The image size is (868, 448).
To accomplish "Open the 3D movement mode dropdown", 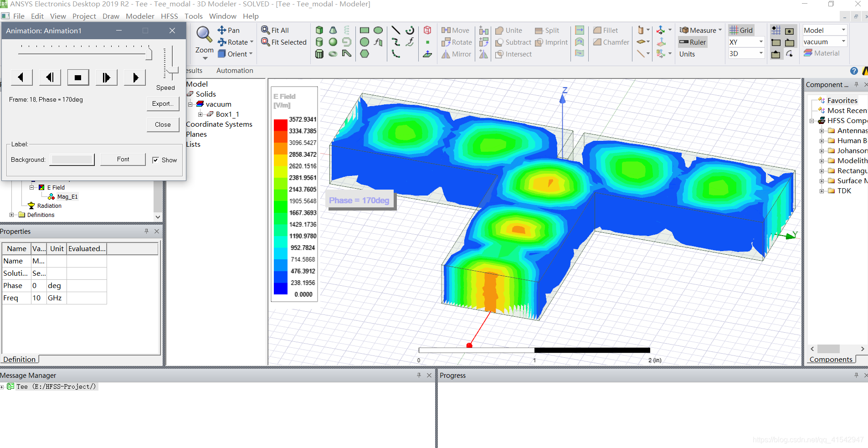I will click(761, 53).
